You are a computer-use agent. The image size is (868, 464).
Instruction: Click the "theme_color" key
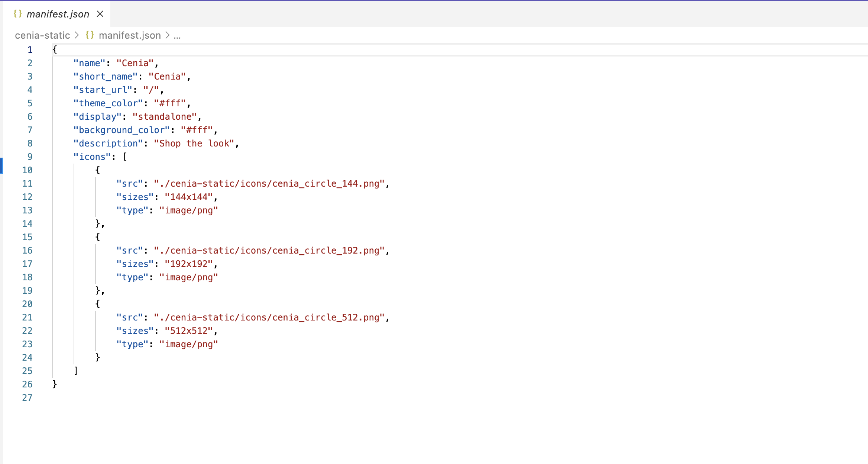[108, 103]
